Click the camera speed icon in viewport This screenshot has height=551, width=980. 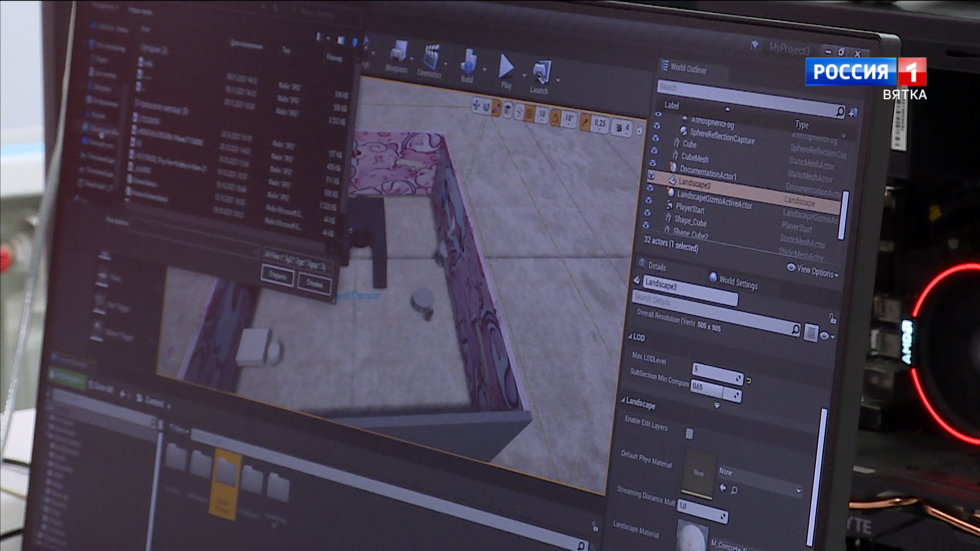(x=619, y=128)
